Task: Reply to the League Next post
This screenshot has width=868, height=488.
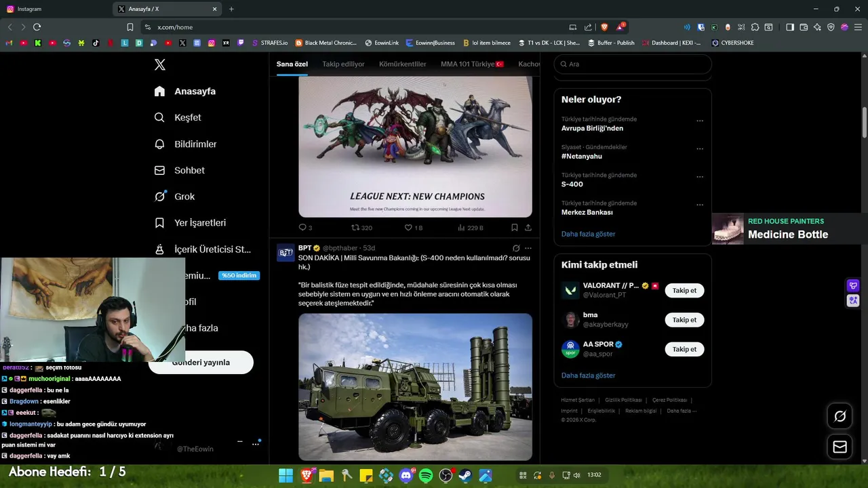Action: (305, 228)
